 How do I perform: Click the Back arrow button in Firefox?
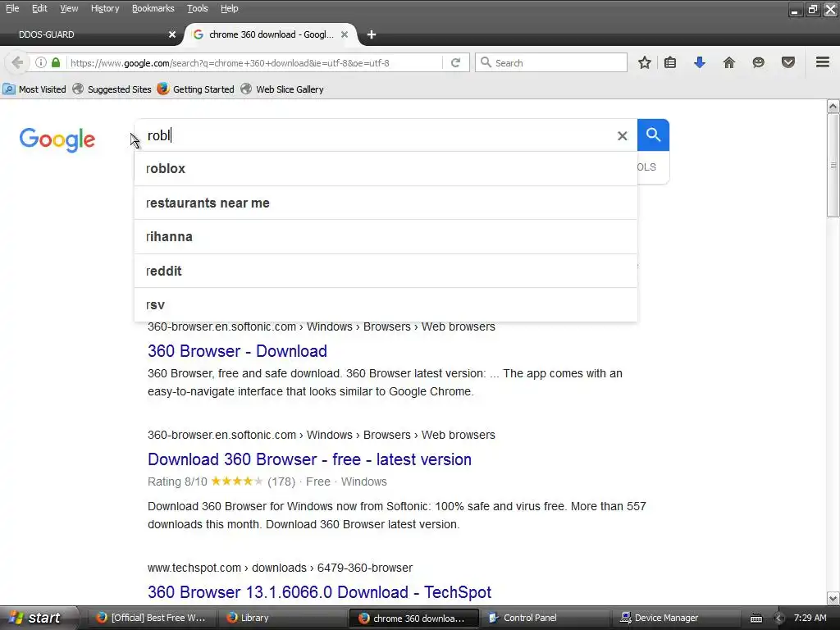coord(17,62)
